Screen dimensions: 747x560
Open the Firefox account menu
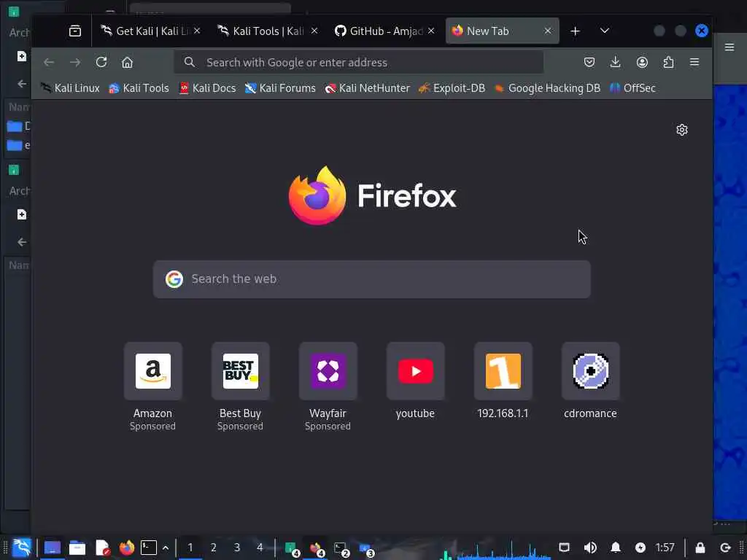pyautogui.click(x=642, y=63)
